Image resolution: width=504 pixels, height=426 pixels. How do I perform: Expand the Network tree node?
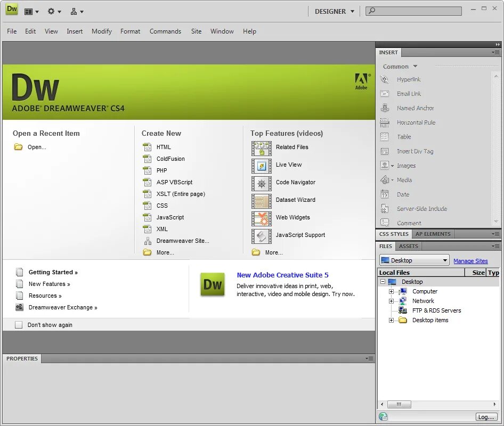(391, 301)
